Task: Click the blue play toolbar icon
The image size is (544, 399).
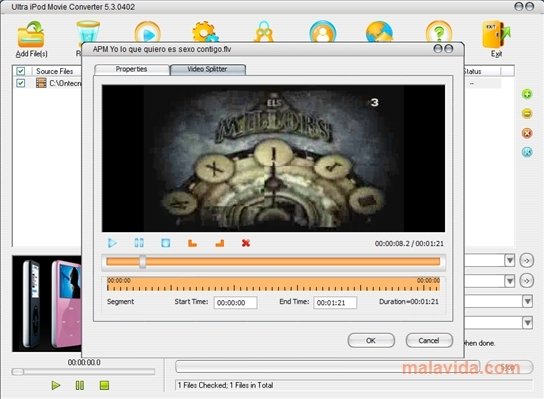Action: point(148,32)
